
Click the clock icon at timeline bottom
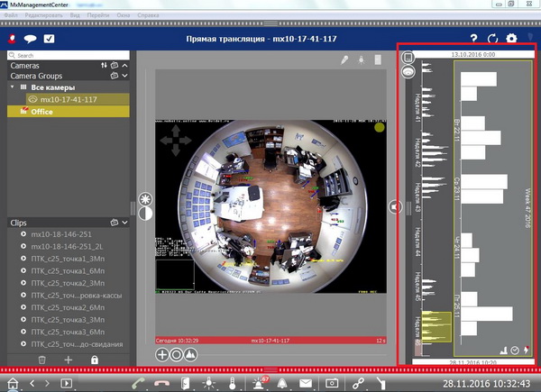[x=515, y=351]
